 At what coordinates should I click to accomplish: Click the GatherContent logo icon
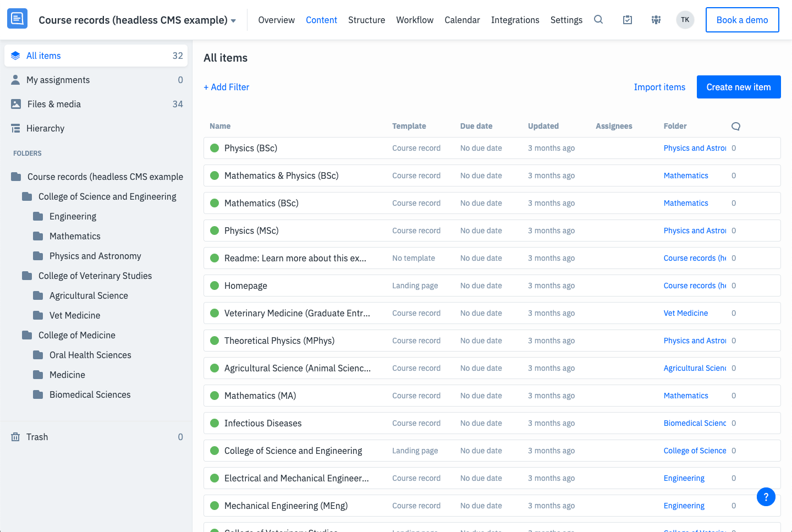(x=17, y=19)
